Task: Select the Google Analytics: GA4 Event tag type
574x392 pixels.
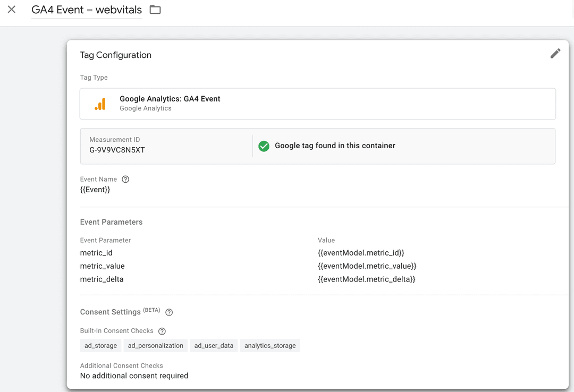Action: click(170, 99)
